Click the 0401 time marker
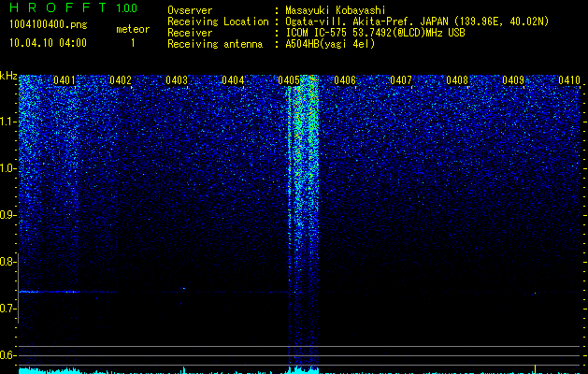This screenshot has width=588, height=374. point(65,79)
